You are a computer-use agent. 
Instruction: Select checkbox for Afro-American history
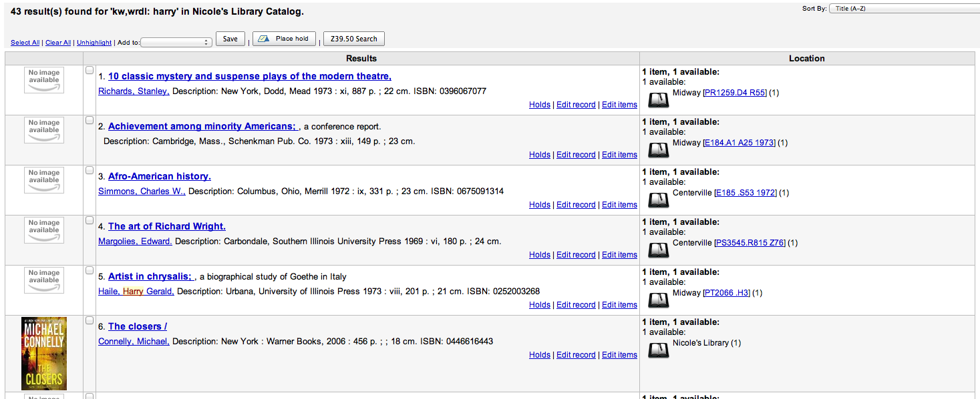click(x=90, y=170)
